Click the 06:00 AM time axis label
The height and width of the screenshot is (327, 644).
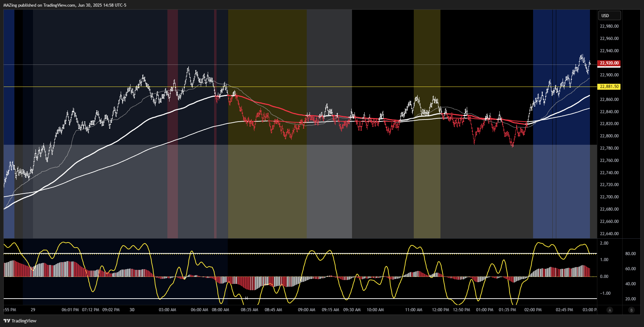tap(199, 310)
